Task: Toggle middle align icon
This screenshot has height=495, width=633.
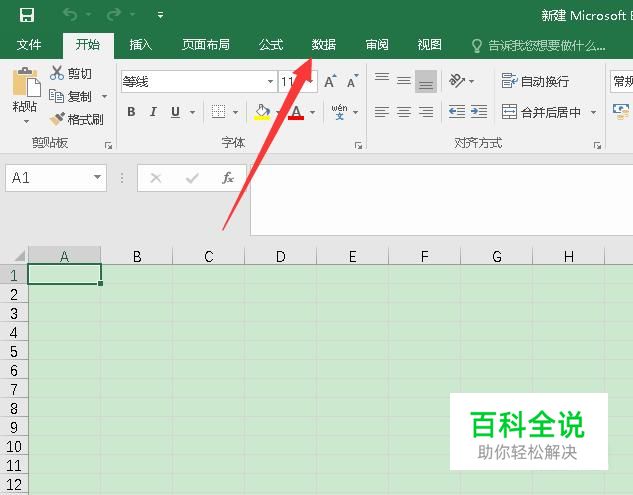Action: (404, 81)
